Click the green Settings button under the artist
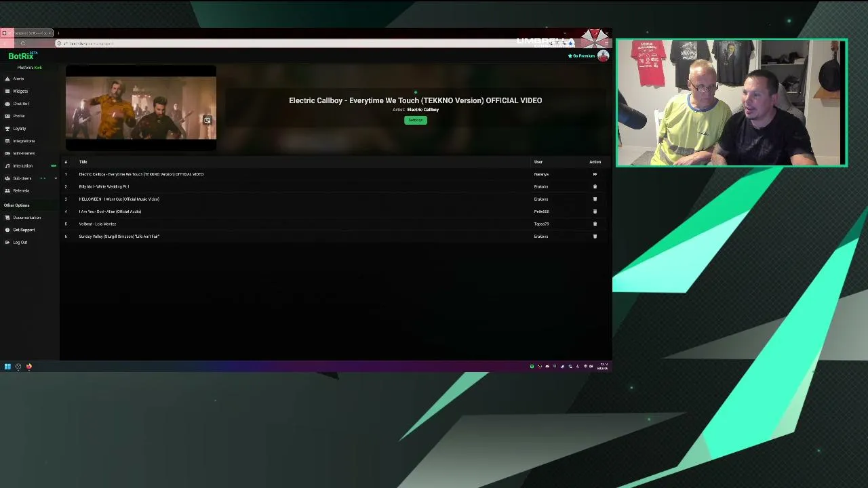The image size is (868, 488). click(416, 120)
